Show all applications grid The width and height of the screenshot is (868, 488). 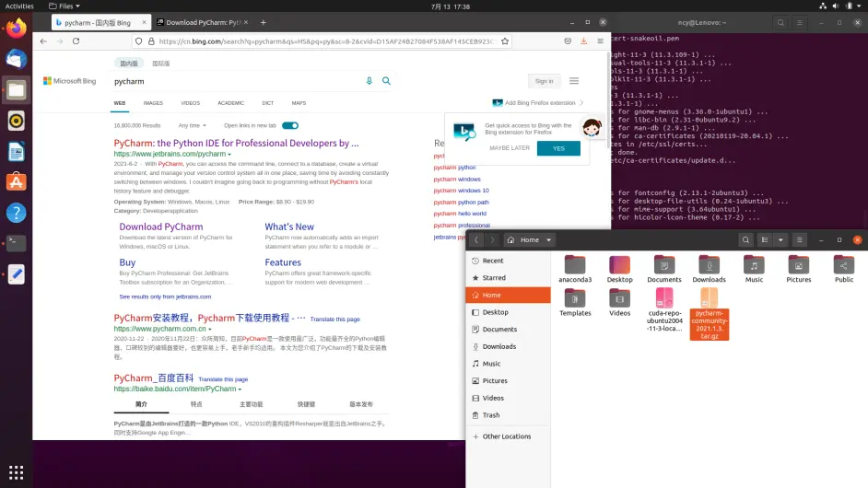pos(16,472)
